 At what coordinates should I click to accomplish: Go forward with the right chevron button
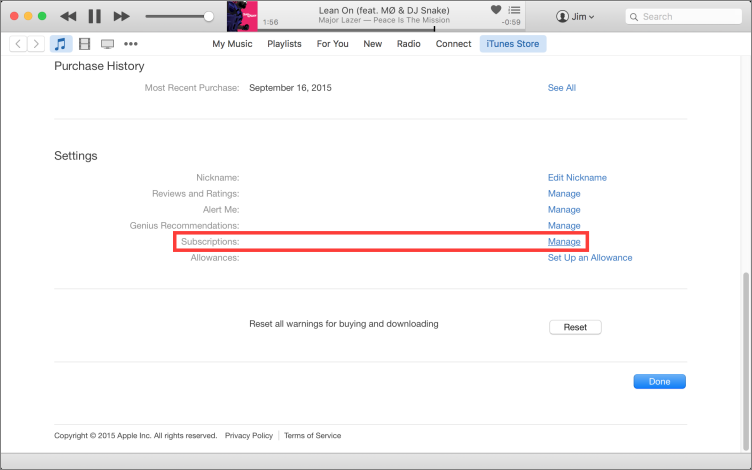[36, 44]
